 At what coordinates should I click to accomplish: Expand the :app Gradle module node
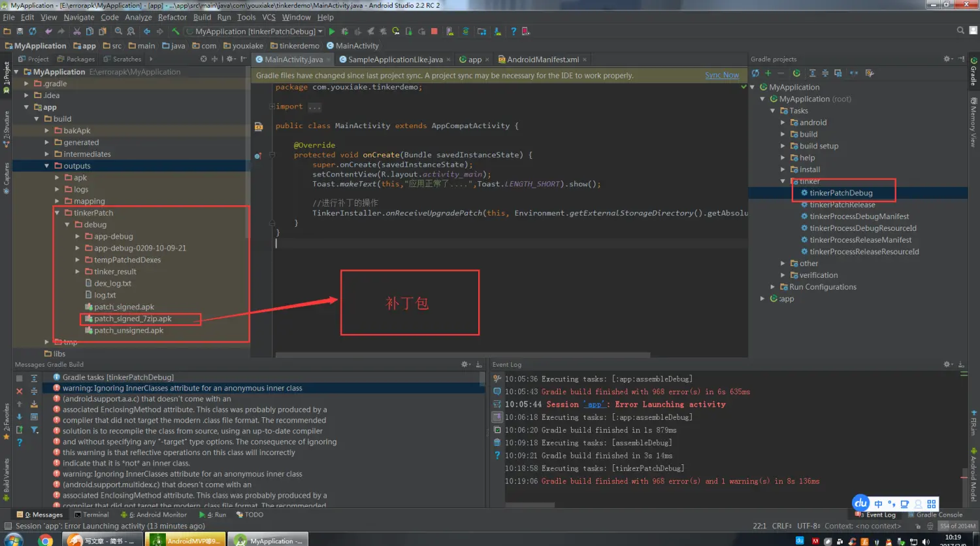pyautogui.click(x=762, y=299)
